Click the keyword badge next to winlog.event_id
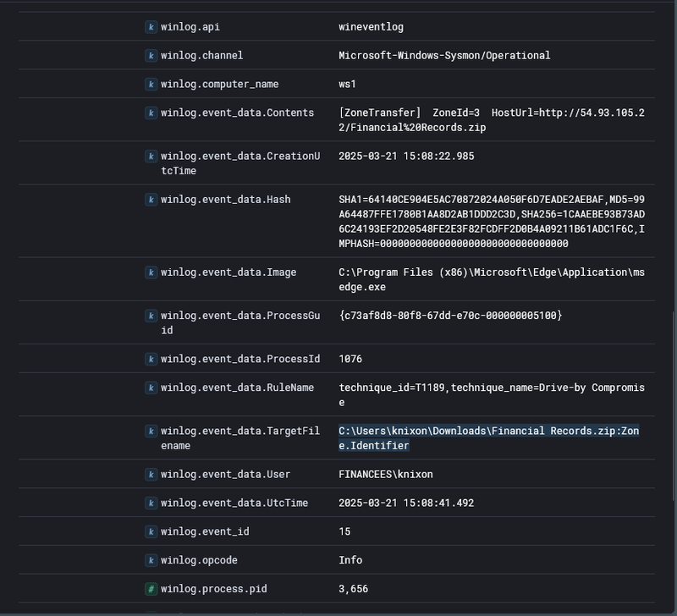The image size is (677, 616). tap(151, 531)
